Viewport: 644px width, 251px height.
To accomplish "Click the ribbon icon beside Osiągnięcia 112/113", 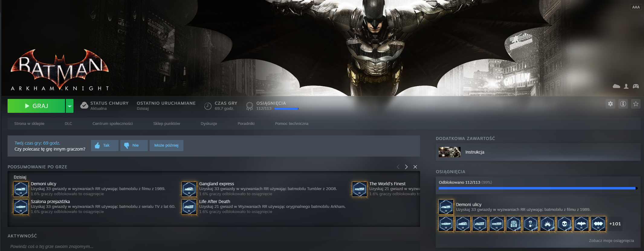I will pos(249,106).
